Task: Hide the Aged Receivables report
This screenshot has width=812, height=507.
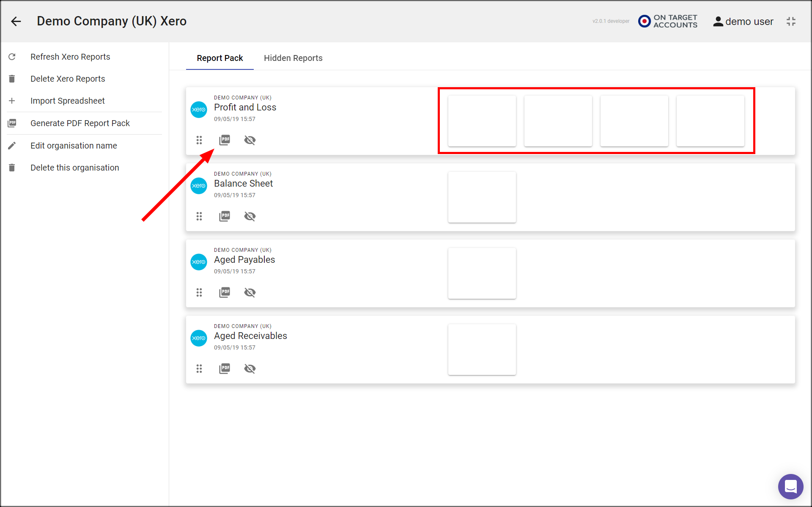Action: 250,369
